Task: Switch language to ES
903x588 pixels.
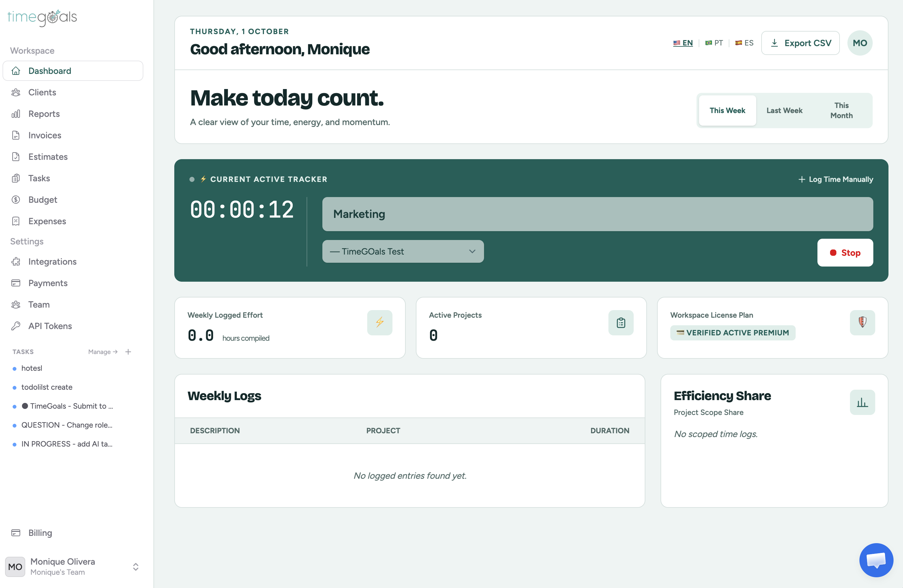Action: point(744,43)
